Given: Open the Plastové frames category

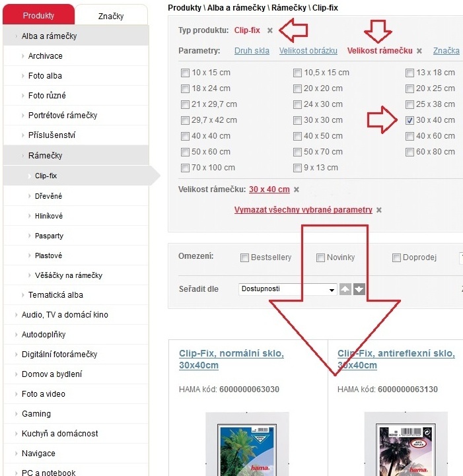Looking at the screenshot, I should pos(76,255).
